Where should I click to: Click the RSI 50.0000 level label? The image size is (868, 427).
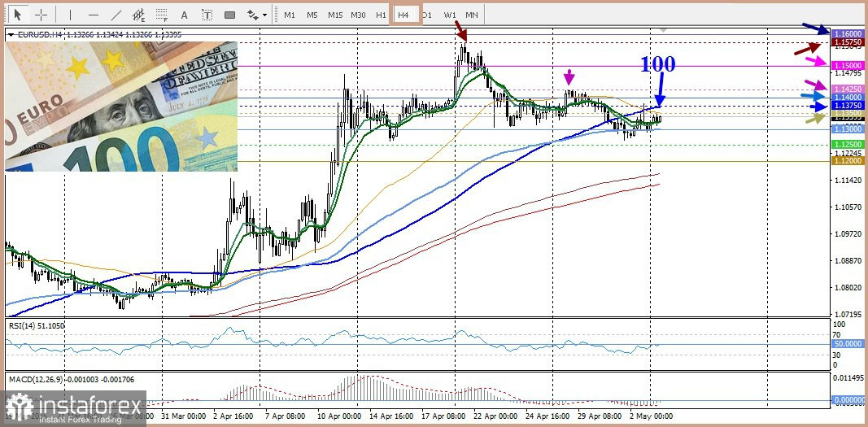(848, 344)
